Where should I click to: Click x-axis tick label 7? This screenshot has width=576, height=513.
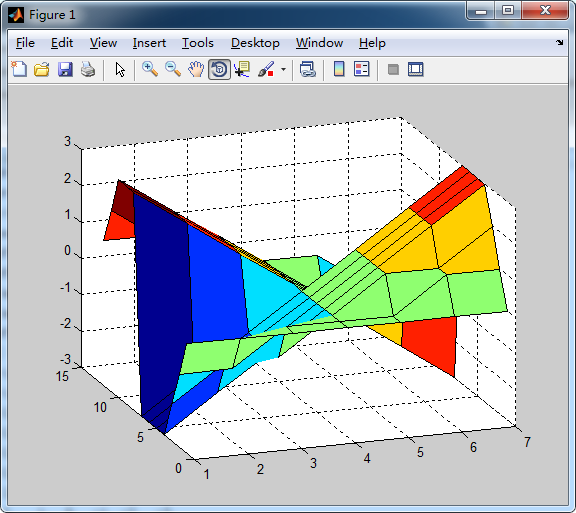click(x=527, y=442)
